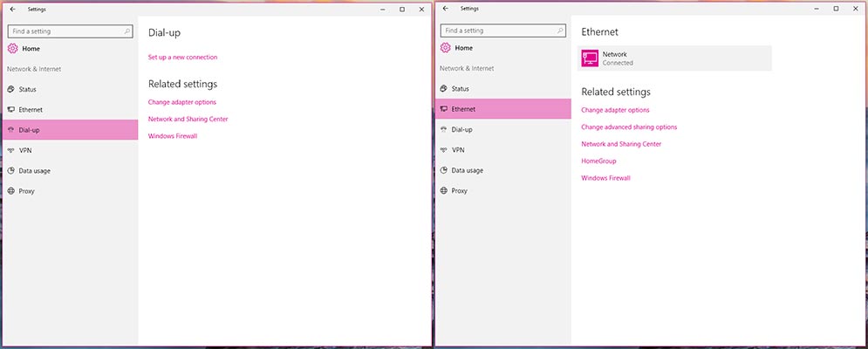868x349 pixels.
Task: Click Change adapter options in Dial-up window
Action: pyautogui.click(x=182, y=102)
